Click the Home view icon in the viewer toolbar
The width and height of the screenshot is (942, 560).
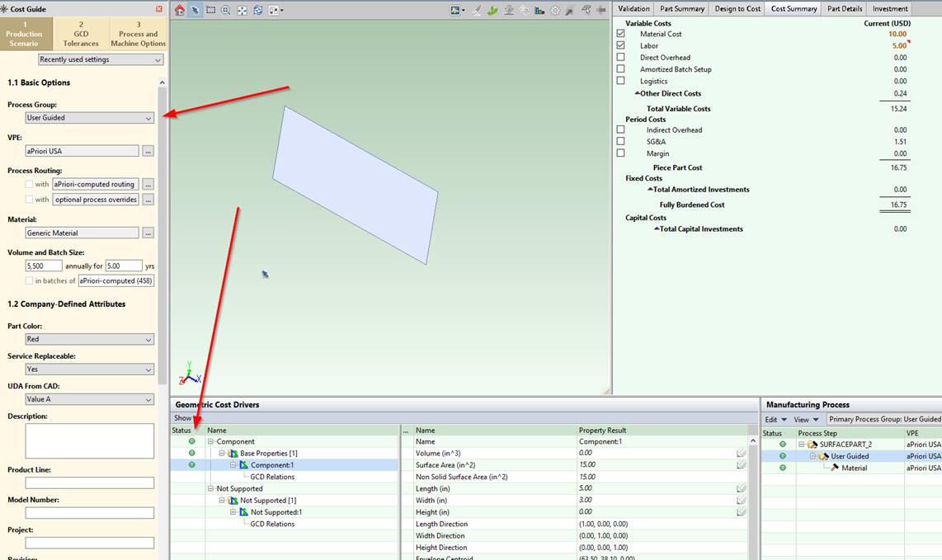tap(180, 10)
